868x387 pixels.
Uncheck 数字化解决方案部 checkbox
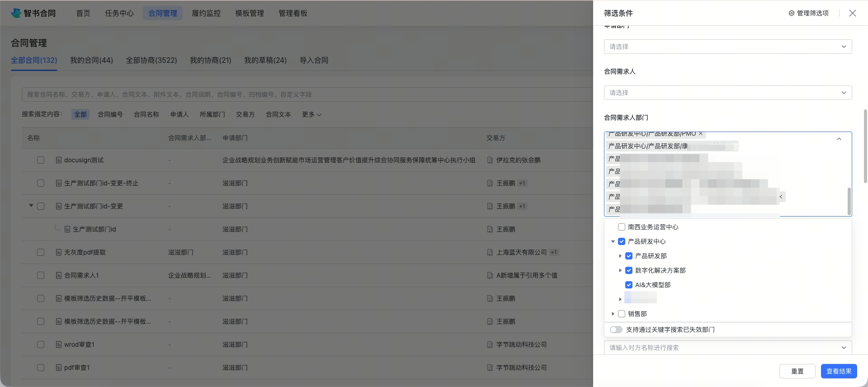629,270
